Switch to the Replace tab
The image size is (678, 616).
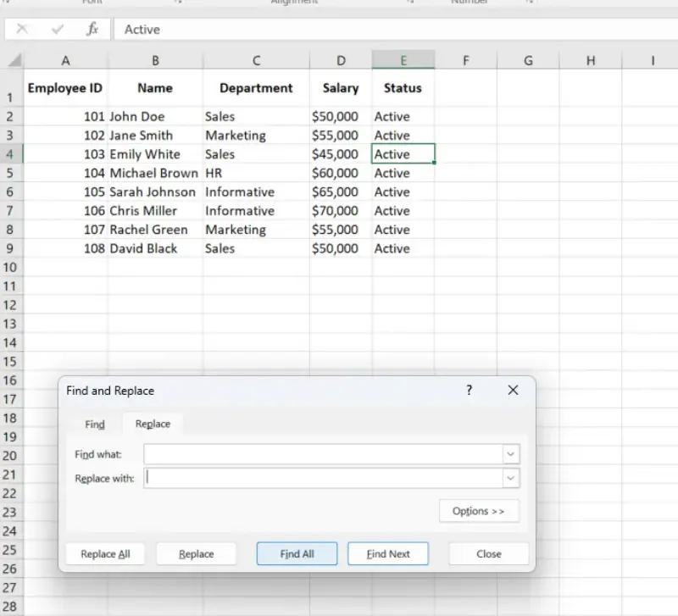click(153, 424)
